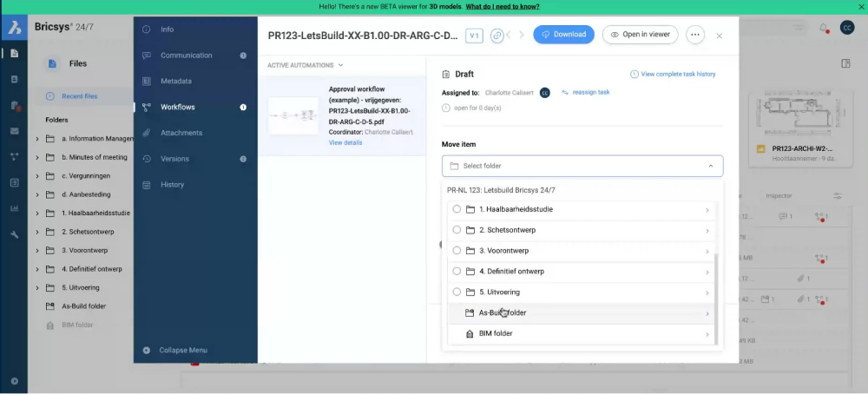
Task: Click Open in viewer button
Action: point(640,35)
